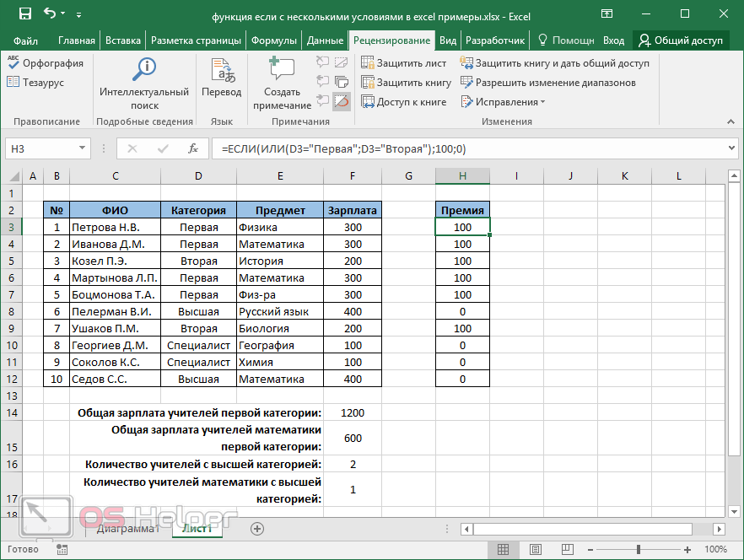Confirm formula entry with the checkmark
Screen dimensions: 744x560
click(163, 149)
